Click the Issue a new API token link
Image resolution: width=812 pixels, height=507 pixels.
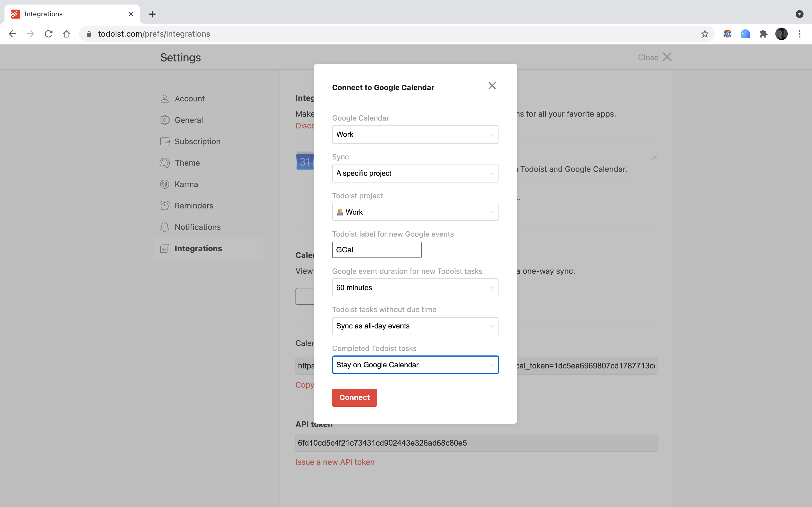[x=335, y=462]
